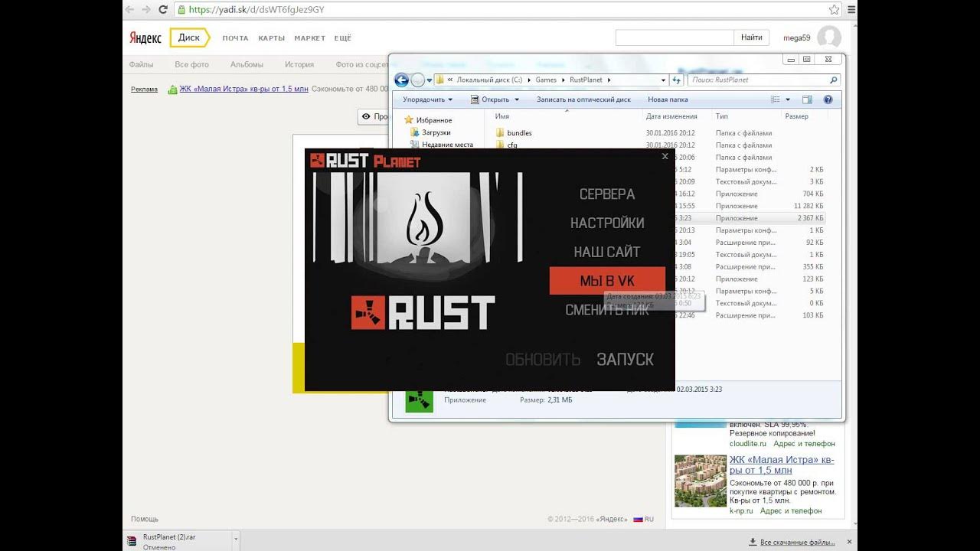Click the green Rust application icon in details pane
Image resolution: width=980 pixels, height=551 pixels.
coord(419,399)
